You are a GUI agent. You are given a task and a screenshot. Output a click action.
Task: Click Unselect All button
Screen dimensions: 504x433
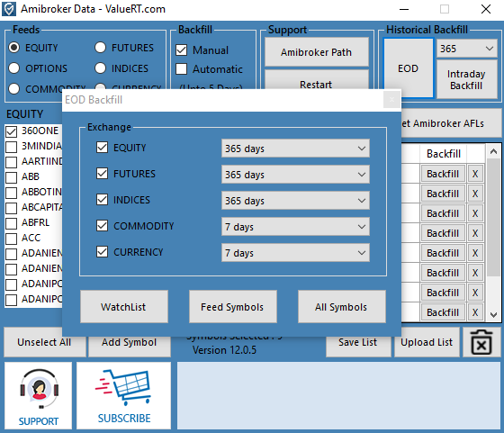[x=45, y=342]
